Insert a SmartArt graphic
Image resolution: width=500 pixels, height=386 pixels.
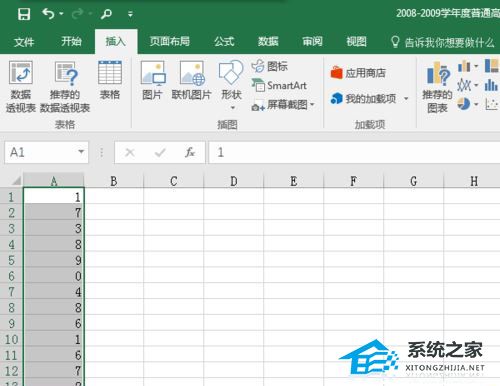coord(279,85)
